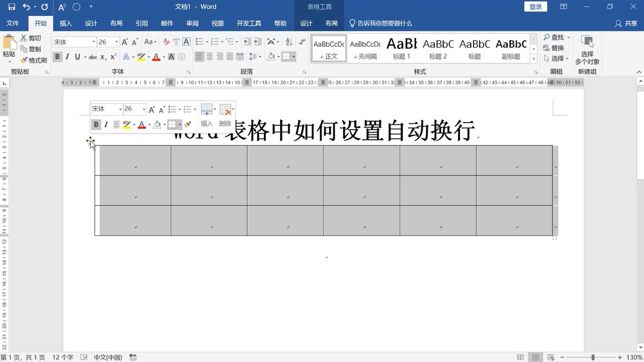Toggle Italic in the ribbon font group

point(67,57)
